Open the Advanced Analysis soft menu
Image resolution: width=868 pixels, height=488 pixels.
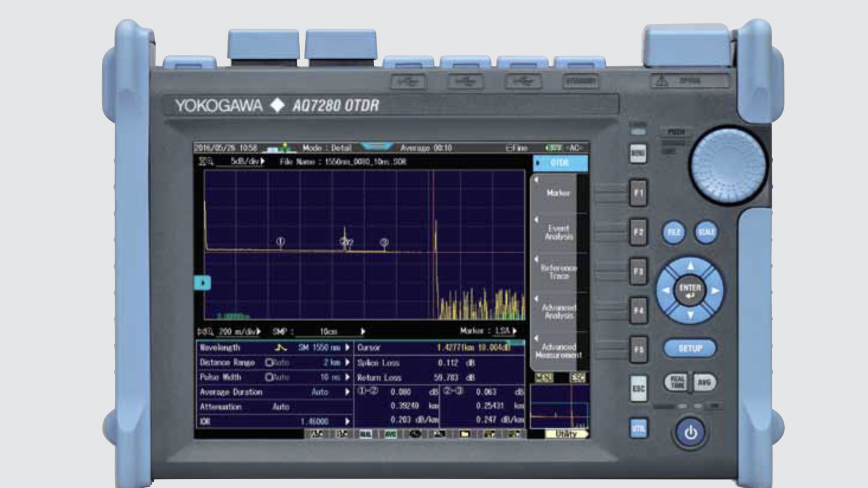(x=558, y=311)
